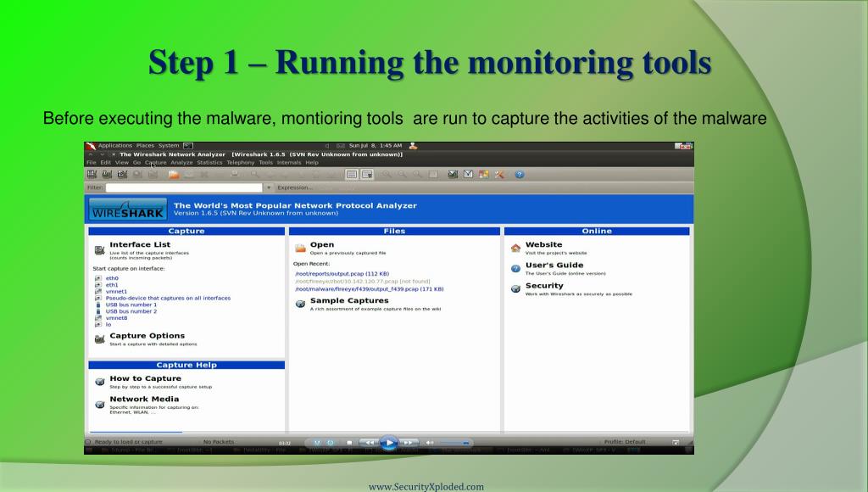
Task: Launch the terminal icon in top panel
Action: click(x=188, y=146)
